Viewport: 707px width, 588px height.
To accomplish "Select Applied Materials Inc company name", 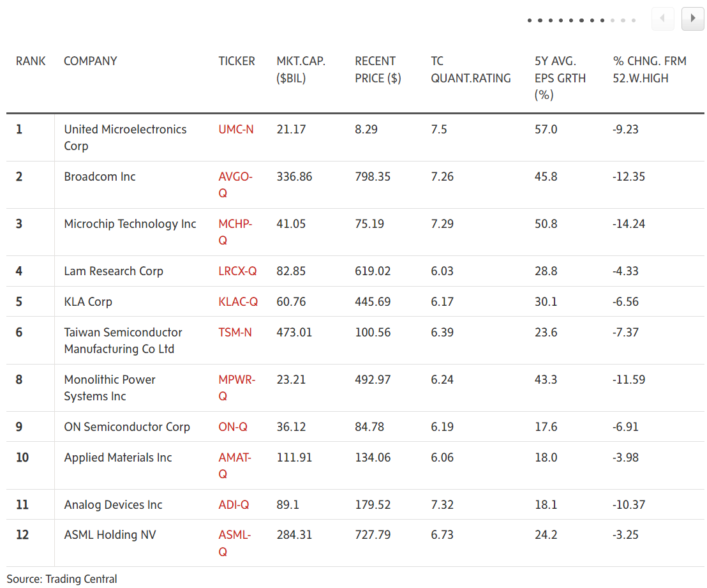I will click(x=117, y=458).
